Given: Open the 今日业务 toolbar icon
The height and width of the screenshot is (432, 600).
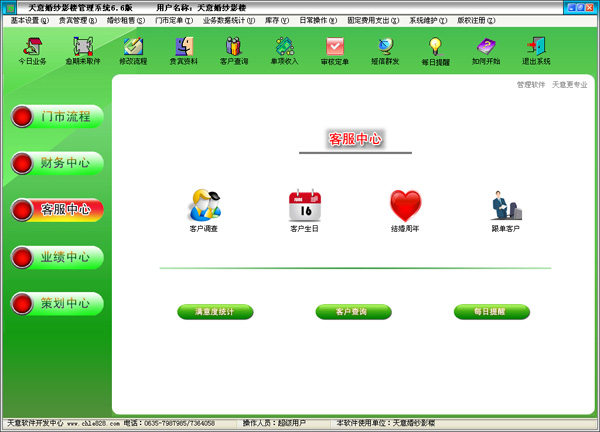Looking at the screenshot, I should point(32,48).
